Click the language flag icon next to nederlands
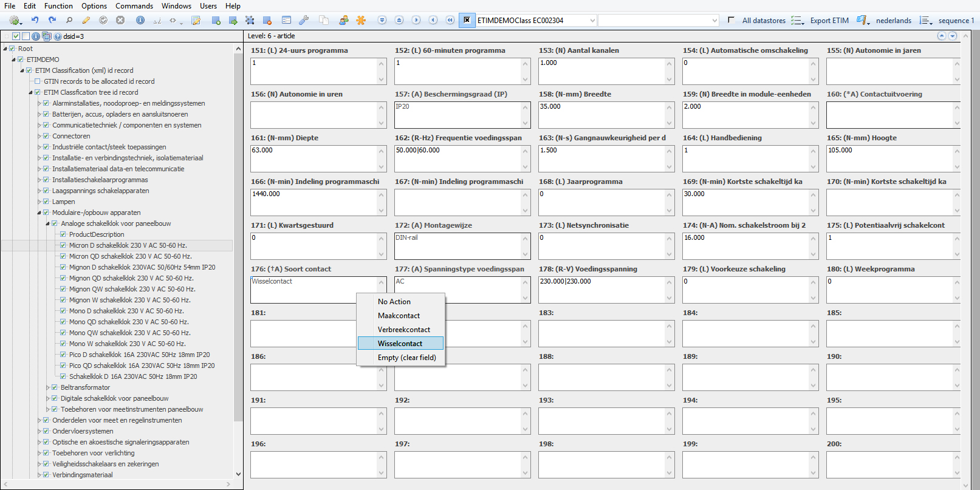This screenshot has width=980, height=490. tap(862, 20)
